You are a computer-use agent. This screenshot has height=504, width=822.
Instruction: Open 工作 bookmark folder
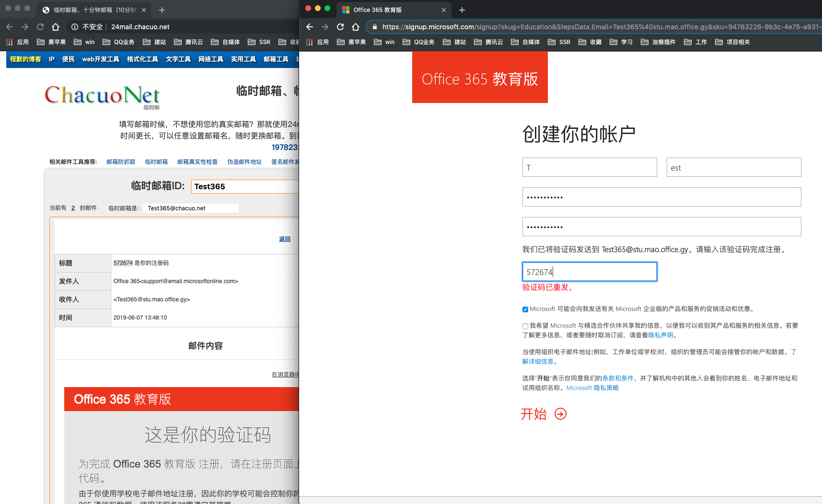point(695,42)
